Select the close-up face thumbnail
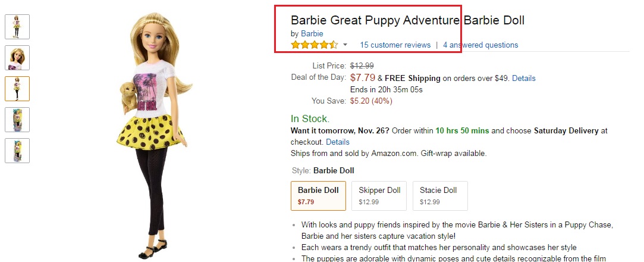The width and height of the screenshot is (644, 262). pos(17,58)
